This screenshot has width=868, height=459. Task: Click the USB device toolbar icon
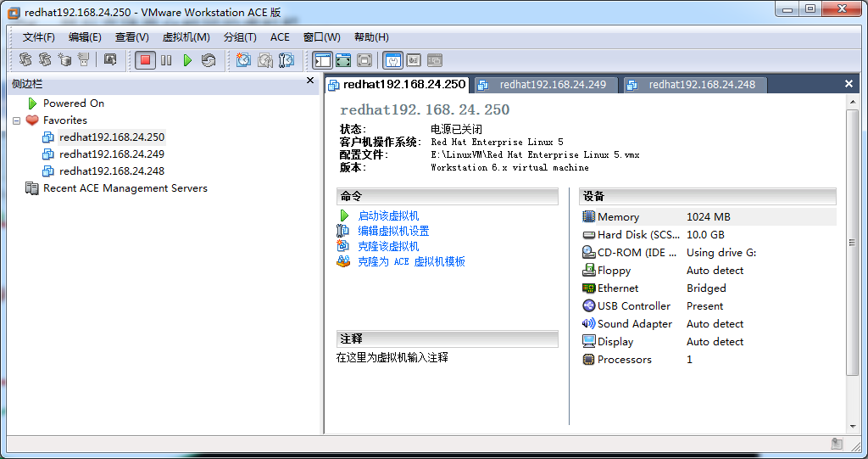tap(84, 60)
